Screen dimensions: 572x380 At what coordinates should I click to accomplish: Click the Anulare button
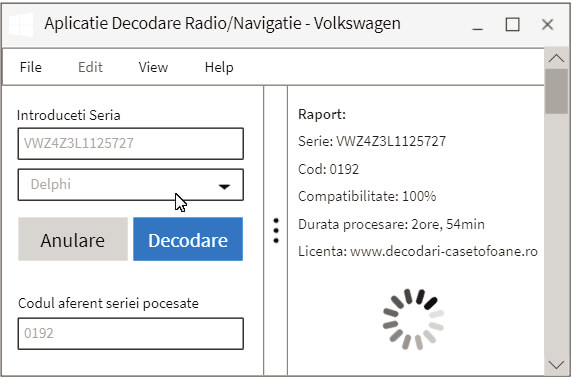tap(73, 239)
